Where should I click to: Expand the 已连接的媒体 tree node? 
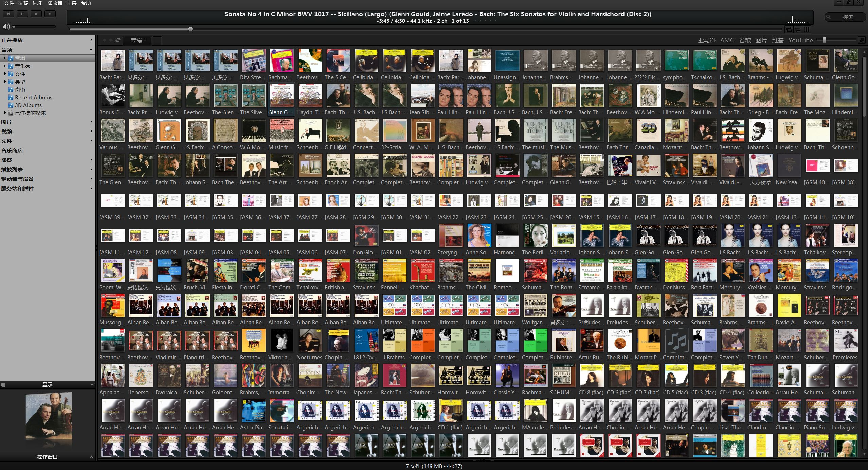[5, 113]
